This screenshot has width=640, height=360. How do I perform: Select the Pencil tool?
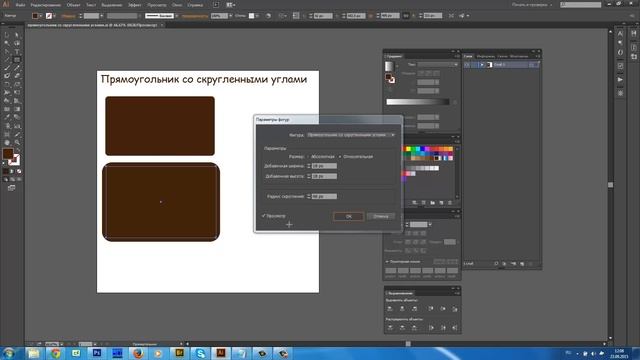[x=17, y=68]
